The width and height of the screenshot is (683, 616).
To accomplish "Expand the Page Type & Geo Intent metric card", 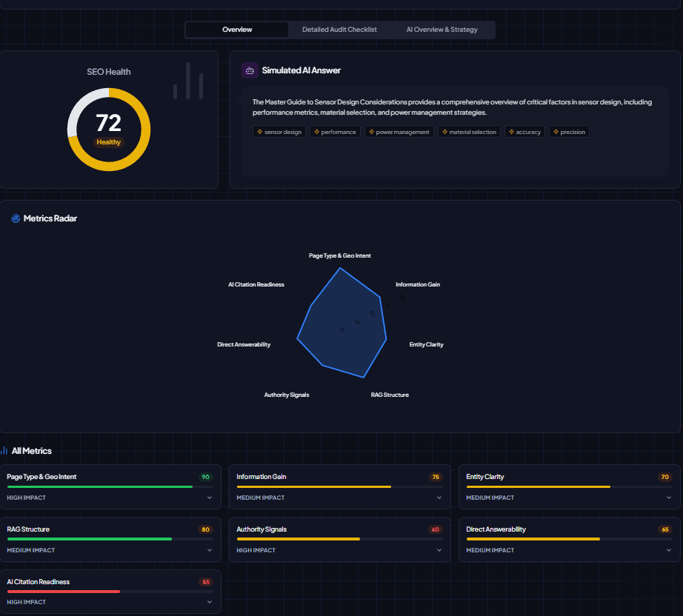I will coord(208,498).
